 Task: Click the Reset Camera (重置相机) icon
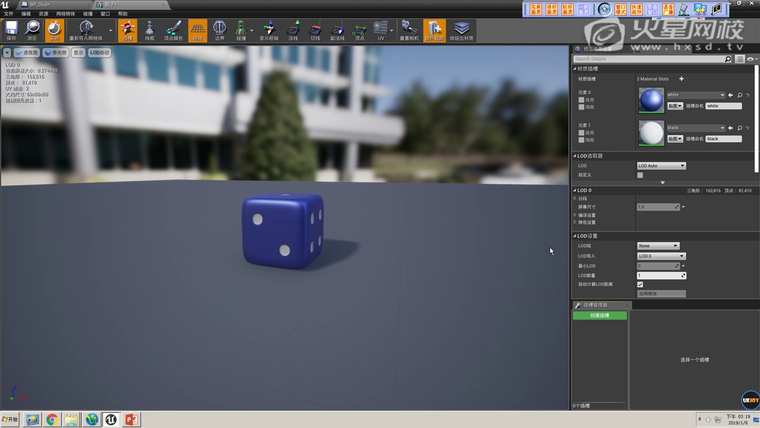[409, 30]
